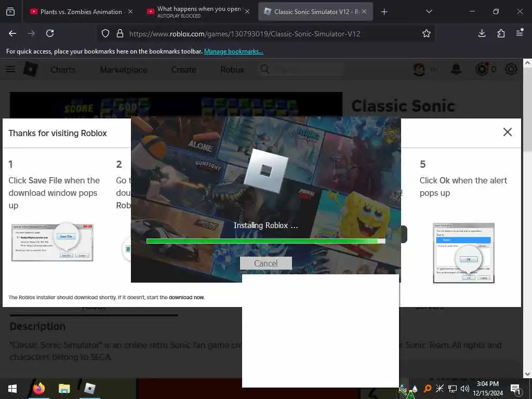The width and height of the screenshot is (532, 399).
Task: Switch to Plants vs. Zombies Animation tab
Action: coord(81,11)
